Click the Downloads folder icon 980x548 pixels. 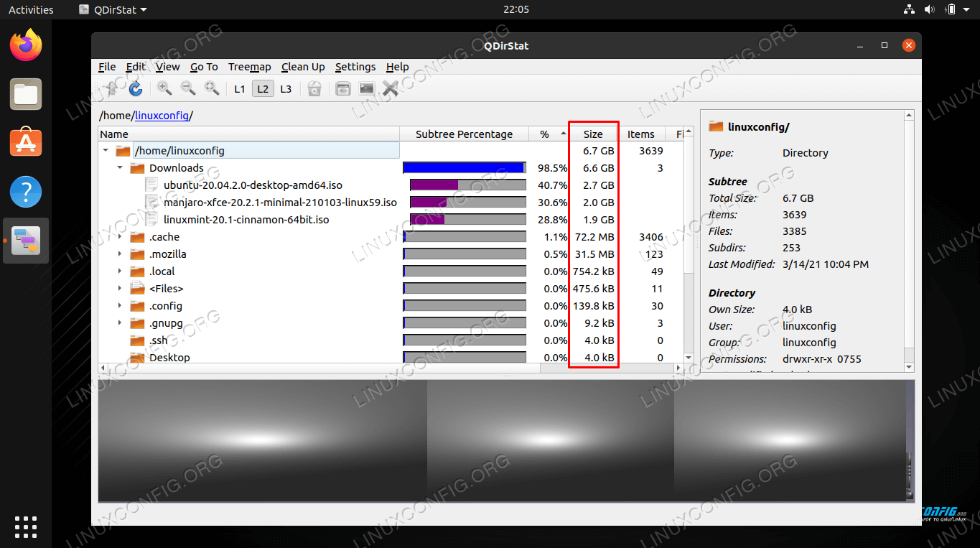[x=137, y=168]
